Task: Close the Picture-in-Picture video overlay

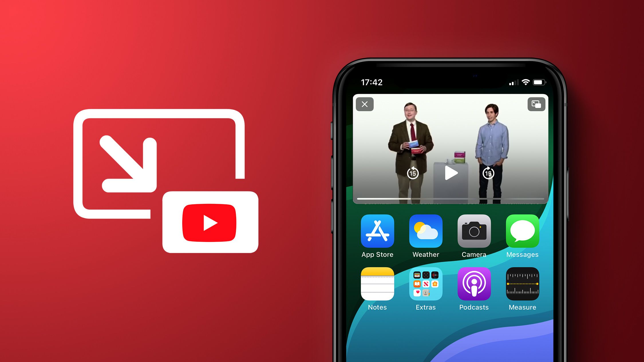Action: click(x=364, y=104)
